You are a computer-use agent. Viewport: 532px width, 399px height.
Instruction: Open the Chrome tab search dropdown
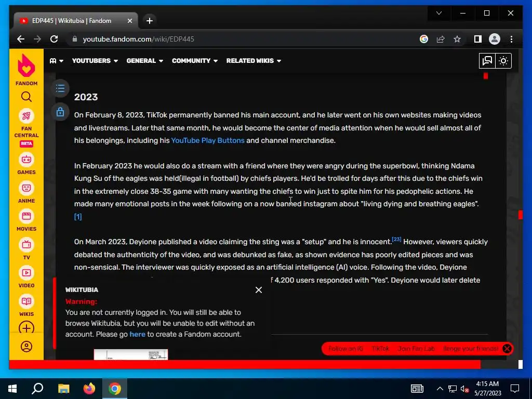(439, 13)
